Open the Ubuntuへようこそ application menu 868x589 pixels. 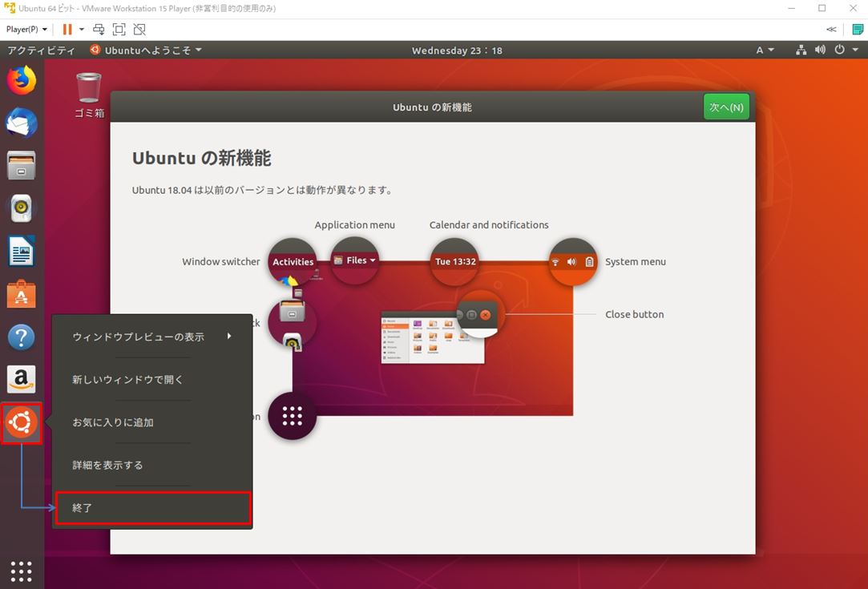click(x=146, y=50)
